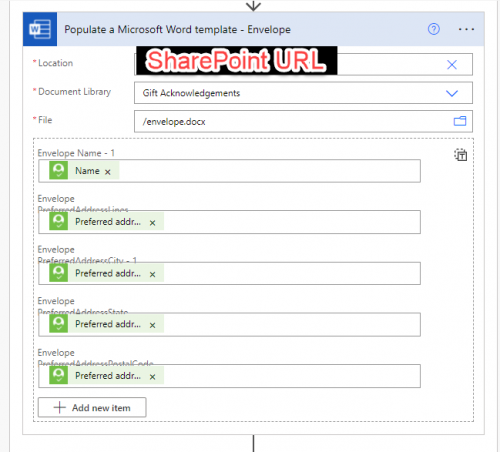Clear the Location field with the X icon
The width and height of the screenshot is (500, 452).
(x=452, y=64)
